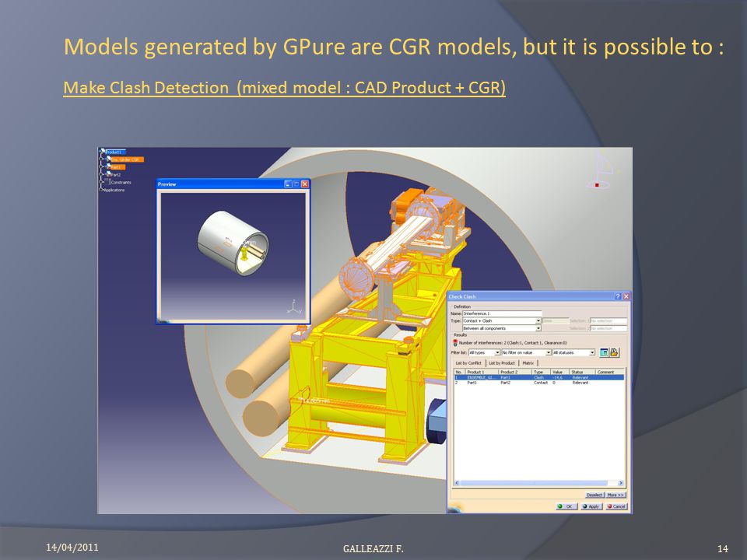Click the Comment column header
The image size is (747, 560).
(610, 372)
